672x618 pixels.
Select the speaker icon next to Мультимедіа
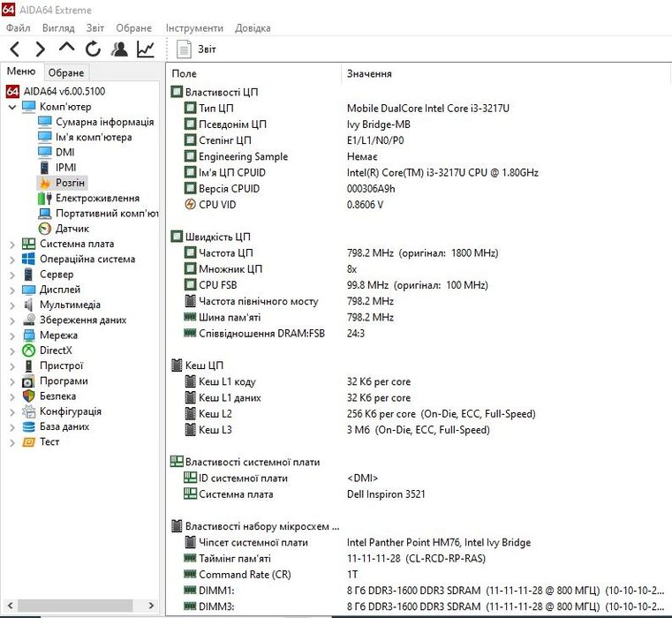click(29, 305)
